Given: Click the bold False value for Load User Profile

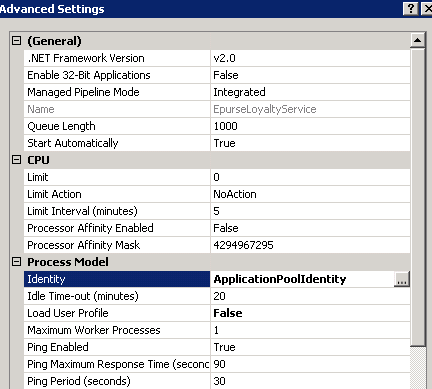Looking at the screenshot, I should point(310,313).
